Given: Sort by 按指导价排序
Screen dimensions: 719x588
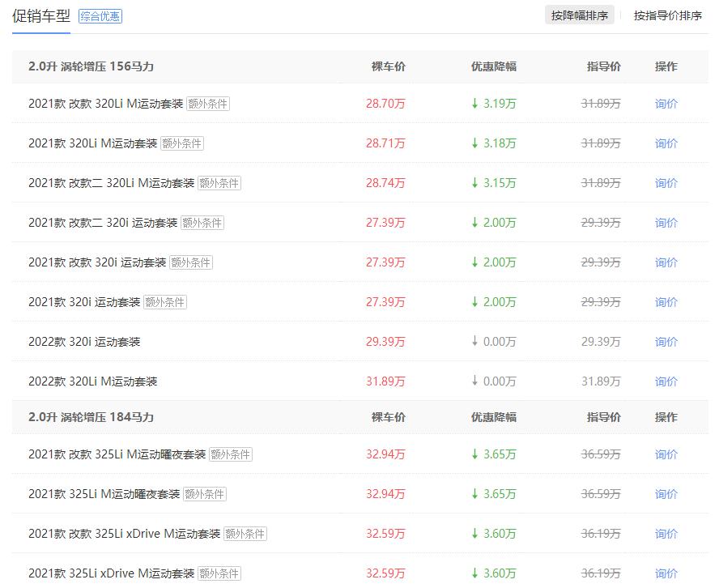Looking at the screenshot, I should (x=668, y=15).
